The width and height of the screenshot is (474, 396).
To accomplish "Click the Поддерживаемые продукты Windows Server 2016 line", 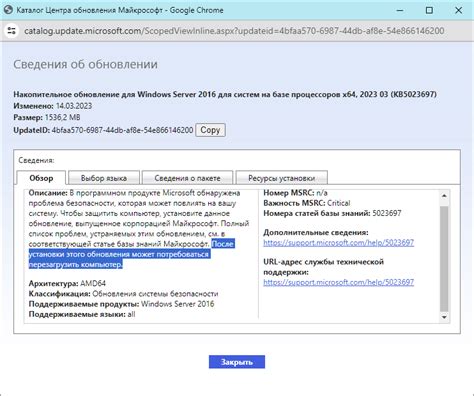I will (121, 304).
